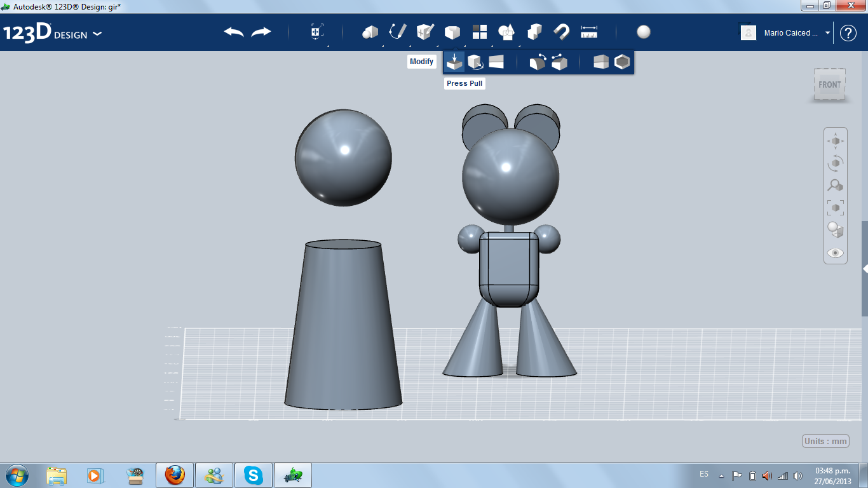The image size is (868, 488).
Task: Select the Tweak tool
Action: (475, 62)
